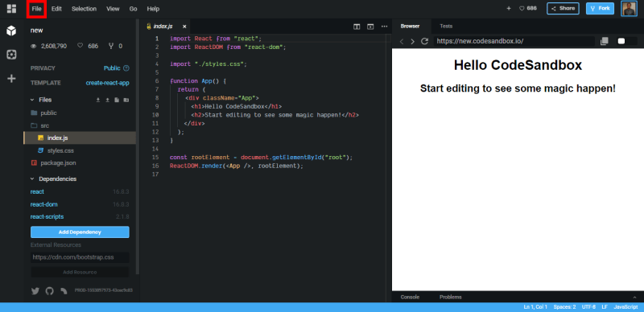644x312 pixels.
Task: Click the new folder icon in Files header
Action: [126, 100]
